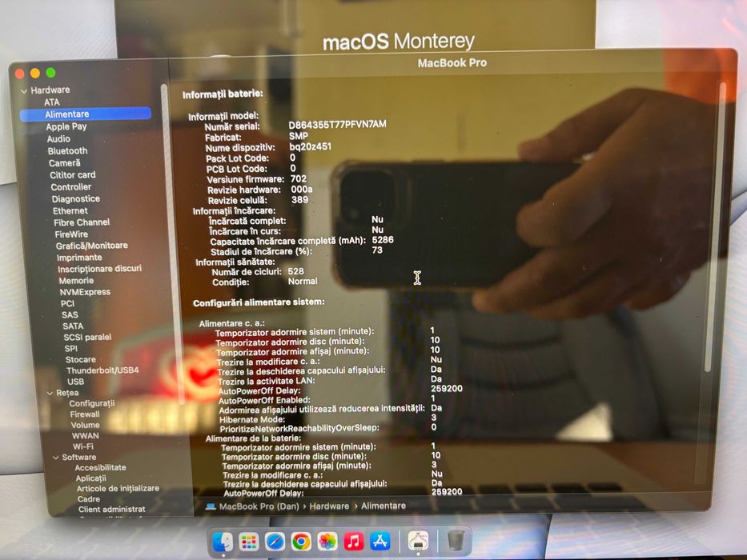Launch Google Chrome from the Dock
The width and height of the screenshot is (747, 560).
click(301, 542)
